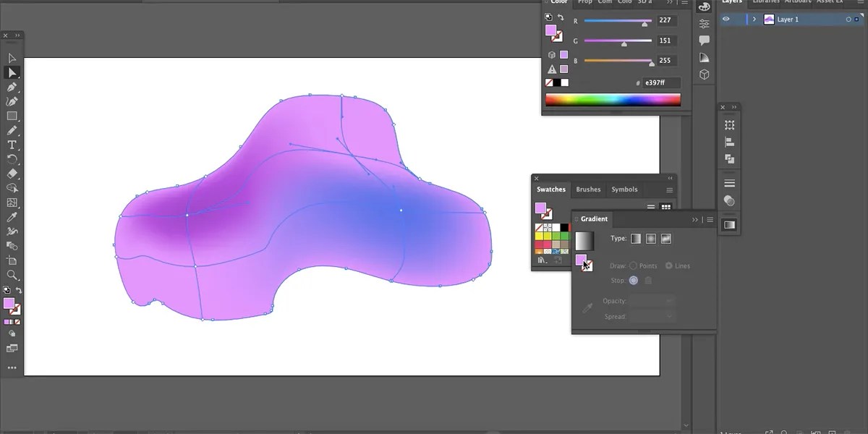This screenshot has height=434, width=868.
Task: Select the Rectangle tool
Action: point(12,116)
